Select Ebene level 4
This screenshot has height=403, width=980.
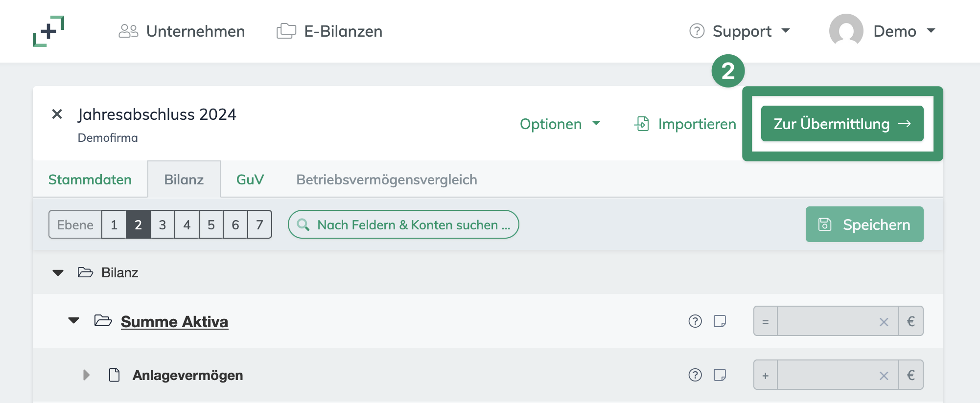point(187,224)
